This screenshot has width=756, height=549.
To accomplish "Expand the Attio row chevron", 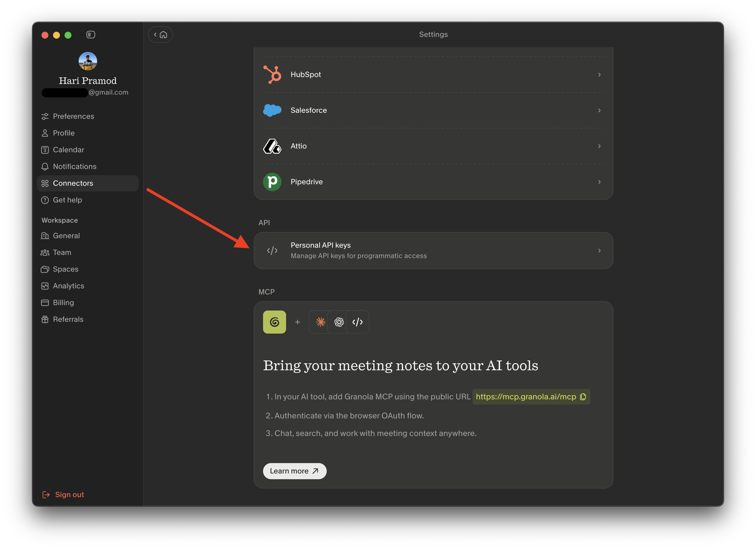I will pos(599,146).
